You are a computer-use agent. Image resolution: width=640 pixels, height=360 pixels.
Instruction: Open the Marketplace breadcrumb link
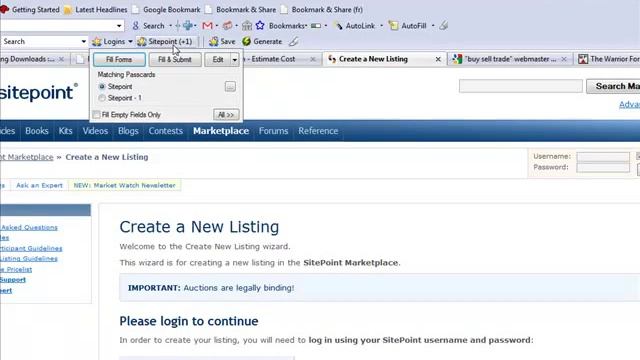click(x=27, y=157)
